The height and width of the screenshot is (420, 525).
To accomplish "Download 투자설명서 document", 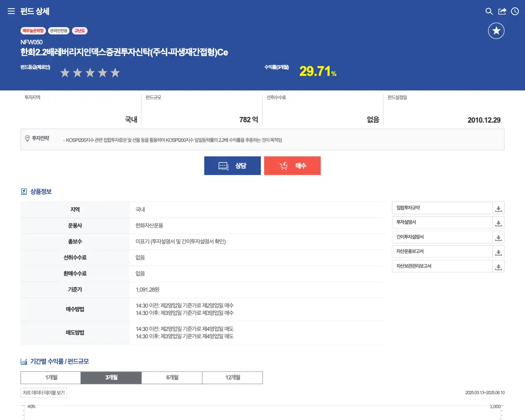I will pyautogui.click(x=498, y=223).
